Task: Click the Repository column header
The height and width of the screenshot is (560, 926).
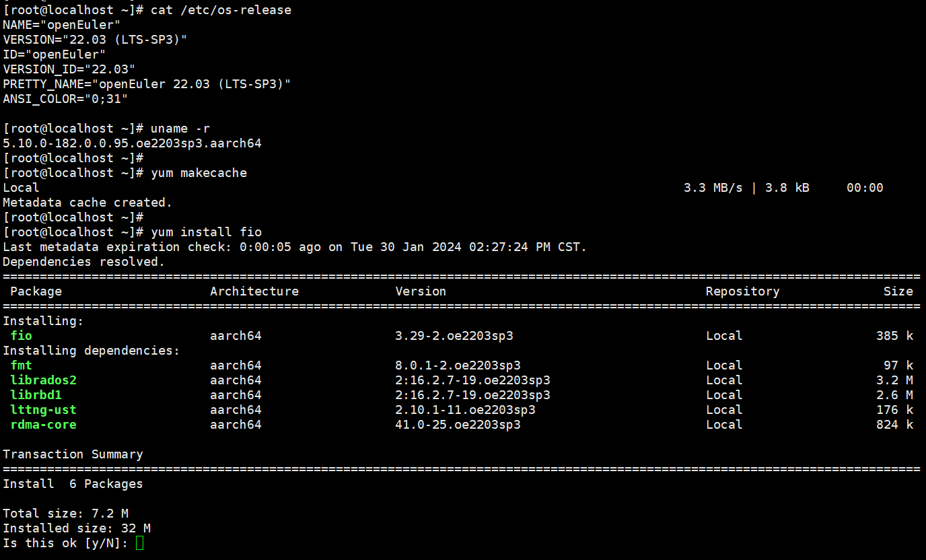Action: [x=742, y=291]
